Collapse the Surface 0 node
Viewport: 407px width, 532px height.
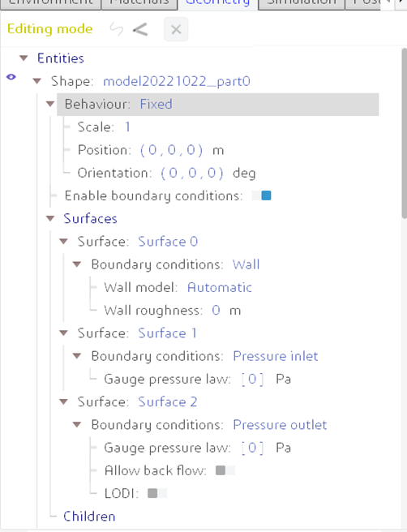coord(63,242)
